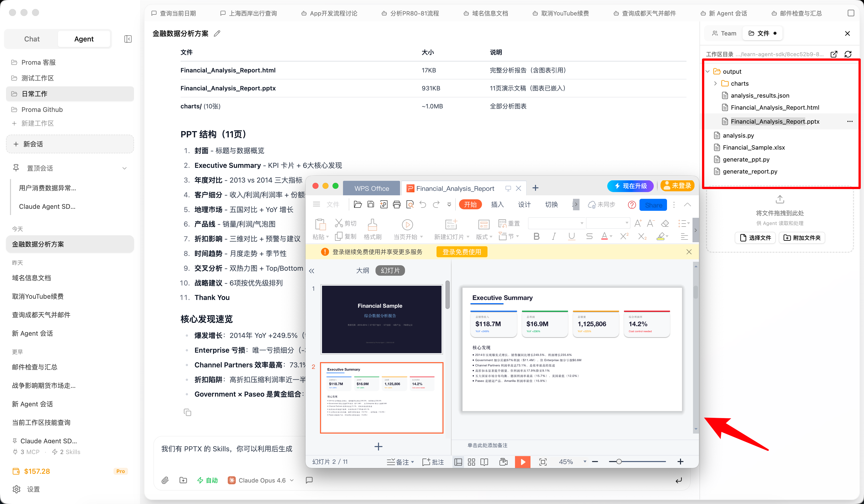This screenshot has height=504, width=864.
Task: Click the paperclip attachment icon
Action: [165, 480]
